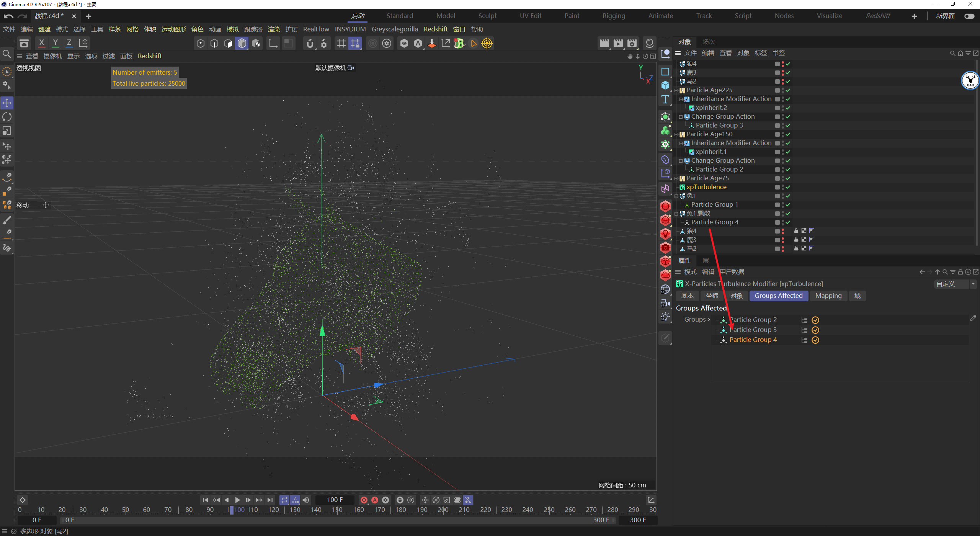The height and width of the screenshot is (536, 980).
Task: Click frame 200 on the timeline ruler
Action: pyautogui.click(x=443, y=510)
